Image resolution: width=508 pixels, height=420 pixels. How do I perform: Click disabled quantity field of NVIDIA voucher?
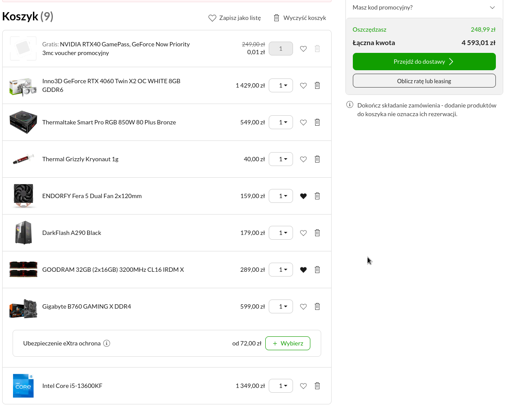coord(281,49)
